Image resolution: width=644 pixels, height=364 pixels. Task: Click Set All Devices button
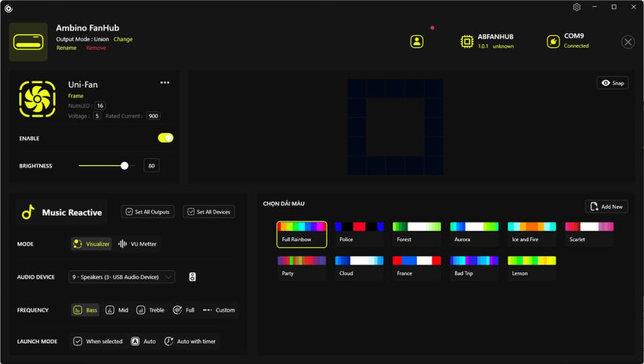(208, 212)
